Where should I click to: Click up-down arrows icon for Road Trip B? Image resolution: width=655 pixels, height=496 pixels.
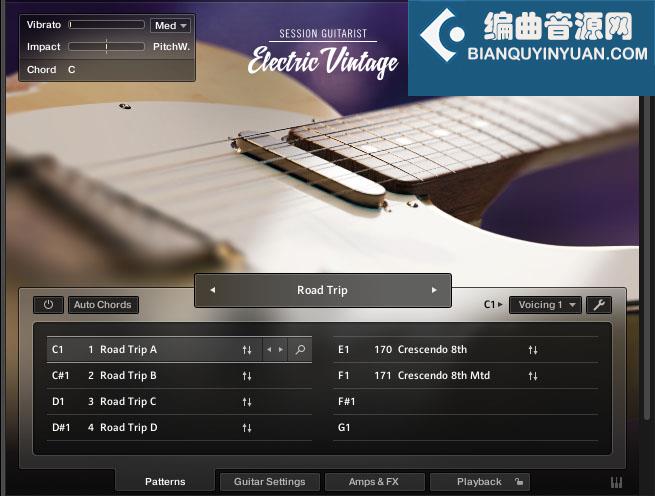(247, 376)
